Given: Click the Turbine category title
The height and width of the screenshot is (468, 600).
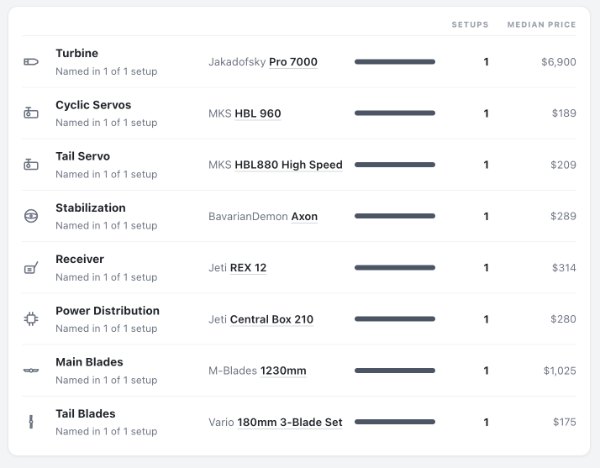Looking at the screenshot, I should coord(77,53).
